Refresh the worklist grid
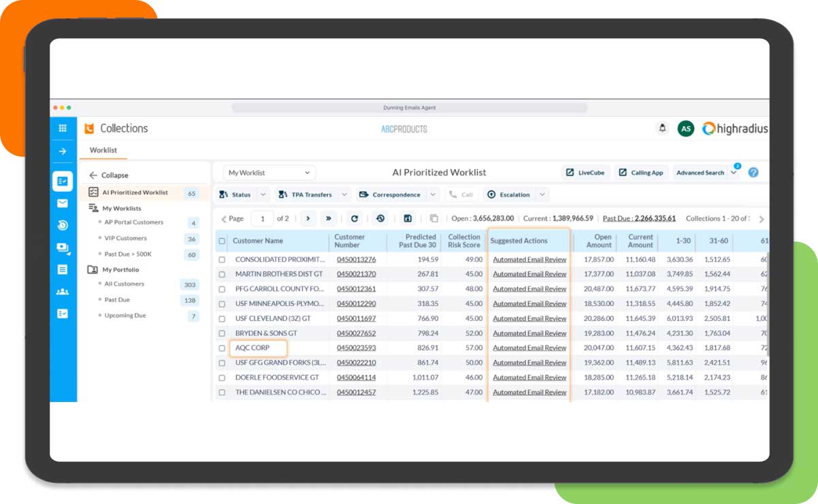 (354, 218)
